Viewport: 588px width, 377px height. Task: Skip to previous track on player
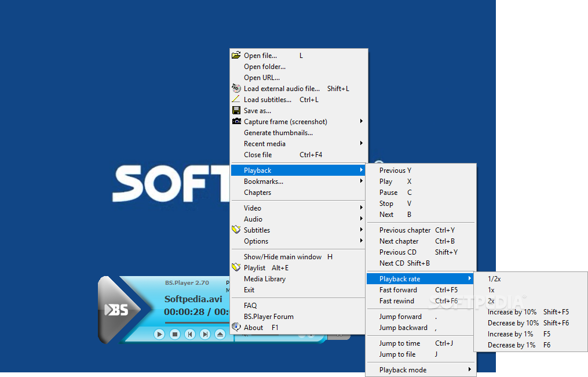[x=190, y=334]
